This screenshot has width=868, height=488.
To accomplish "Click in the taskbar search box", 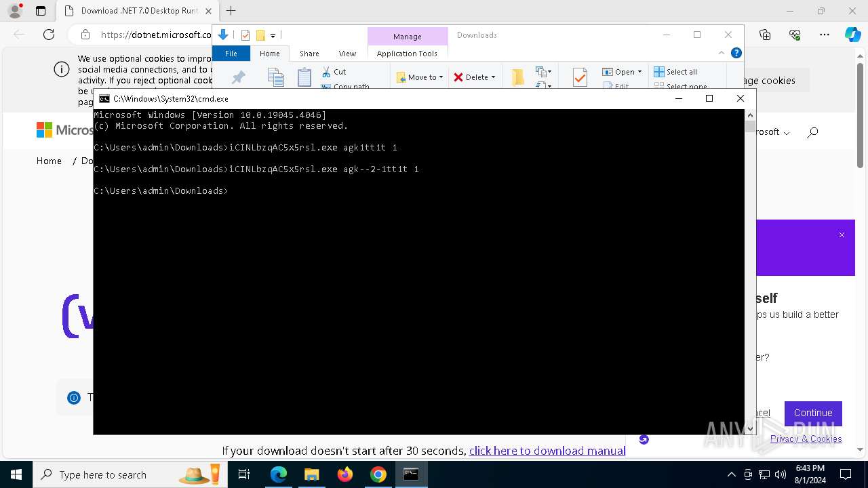I will tap(129, 474).
